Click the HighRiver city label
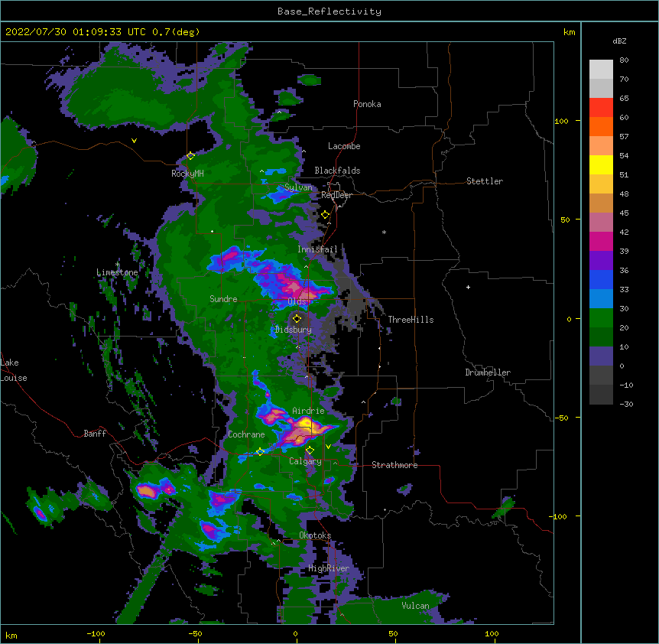659x644 pixels. (x=329, y=568)
